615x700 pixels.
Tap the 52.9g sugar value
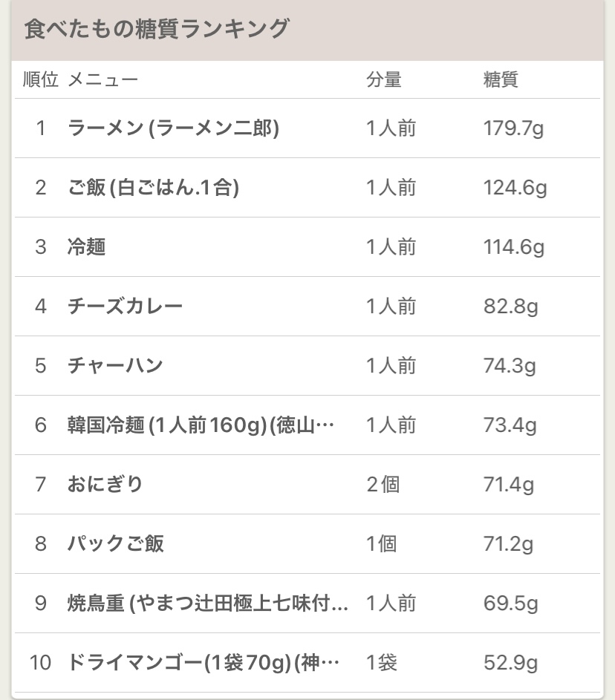pyautogui.click(x=510, y=662)
